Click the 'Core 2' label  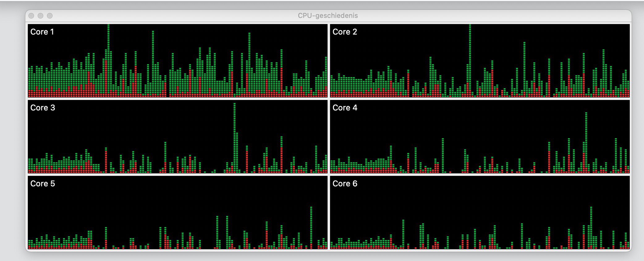(345, 32)
